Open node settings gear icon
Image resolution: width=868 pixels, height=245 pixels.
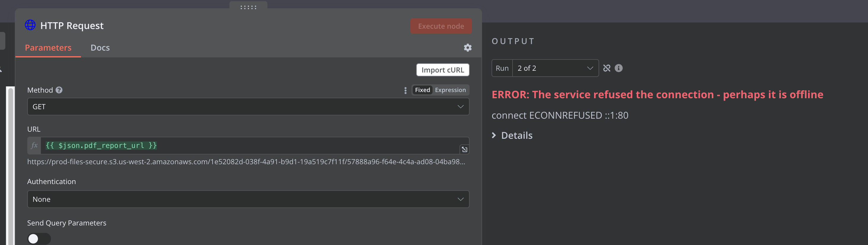point(467,48)
